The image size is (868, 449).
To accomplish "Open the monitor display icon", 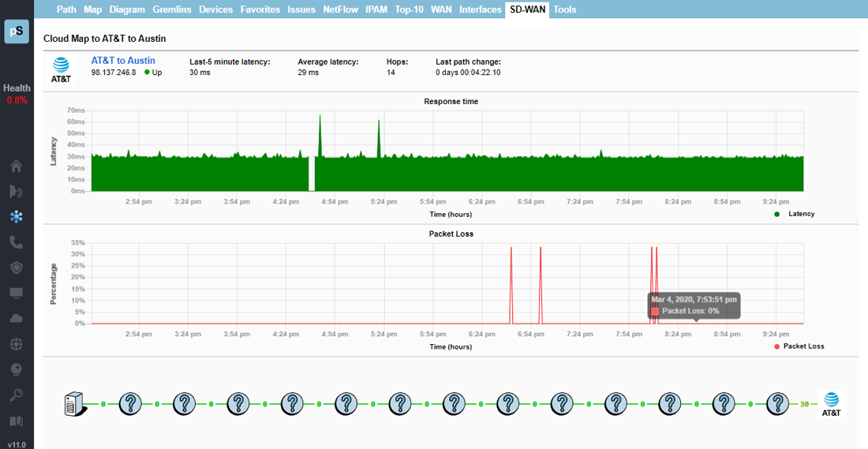I will [17, 293].
